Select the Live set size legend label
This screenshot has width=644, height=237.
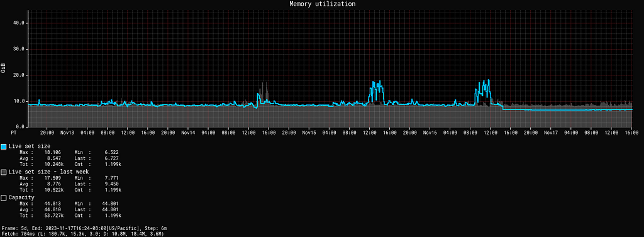[x=30, y=146]
